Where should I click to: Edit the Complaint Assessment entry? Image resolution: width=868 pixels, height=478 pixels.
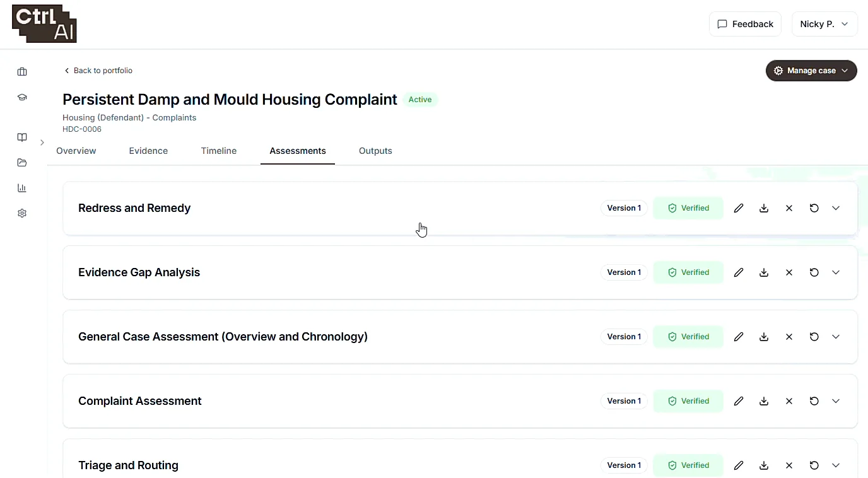click(x=739, y=401)
